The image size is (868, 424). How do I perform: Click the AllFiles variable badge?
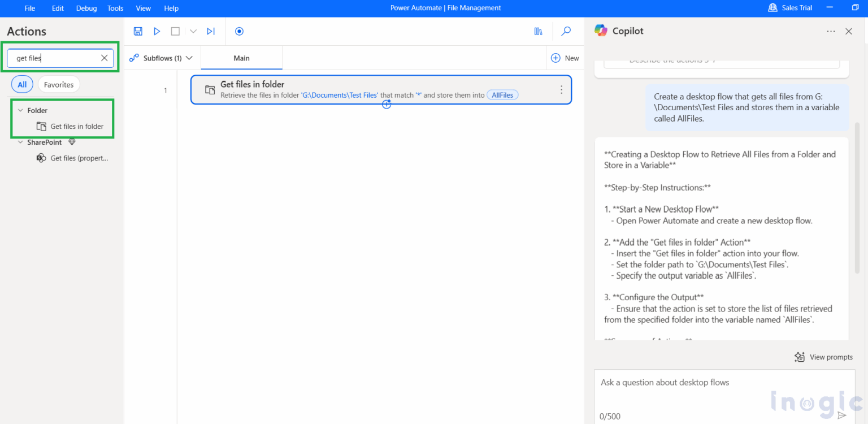coord(502,95)
